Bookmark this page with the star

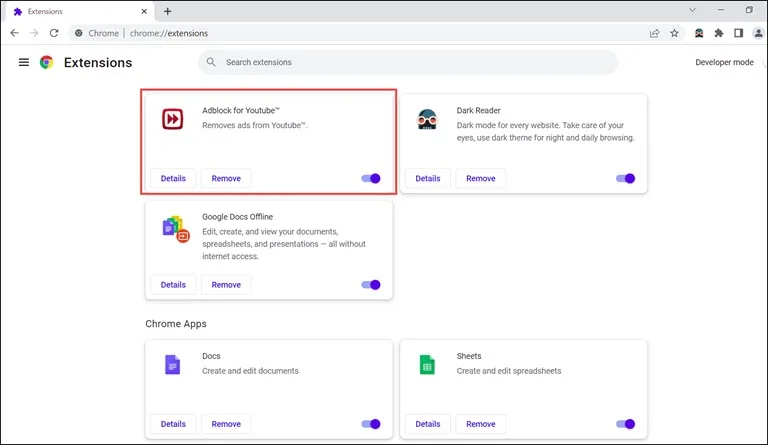tap(674, 33)
